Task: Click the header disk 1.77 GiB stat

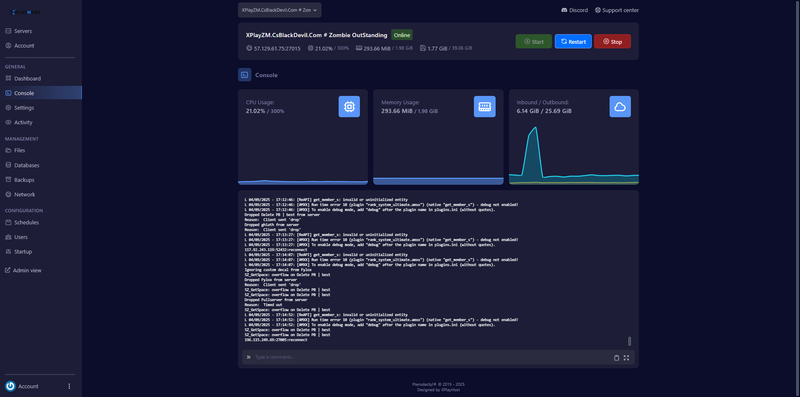Action: pos(446,48)
